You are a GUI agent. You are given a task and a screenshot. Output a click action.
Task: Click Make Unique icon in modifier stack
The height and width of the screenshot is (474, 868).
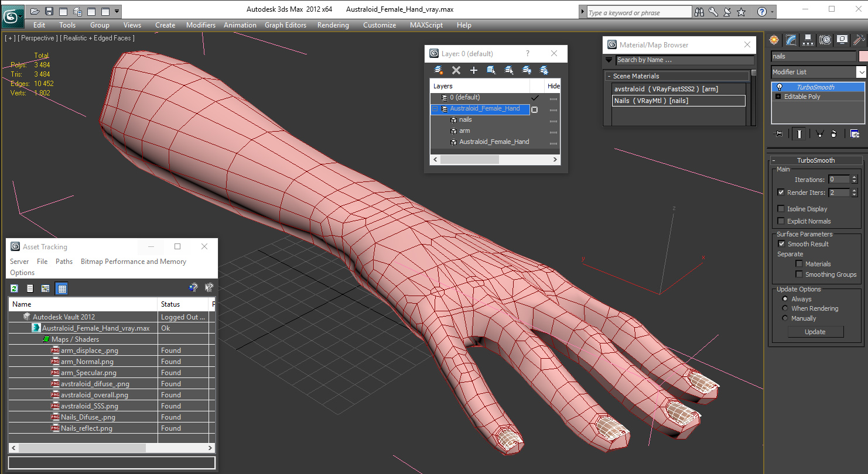(819, 134)
